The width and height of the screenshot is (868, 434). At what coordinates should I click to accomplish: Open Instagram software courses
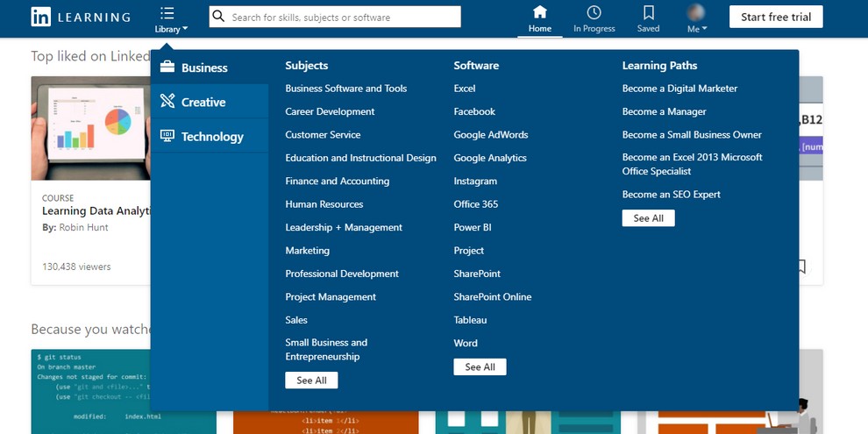(x=475, y=181)
